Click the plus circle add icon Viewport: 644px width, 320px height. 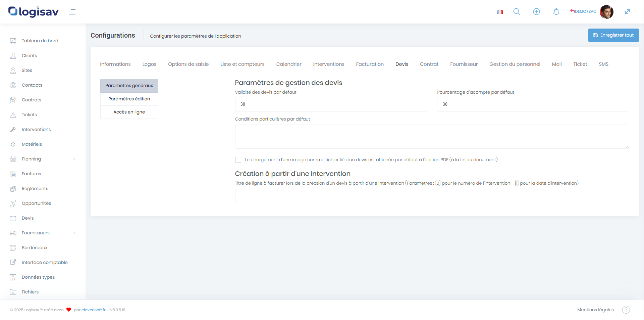tap(536, 12)
